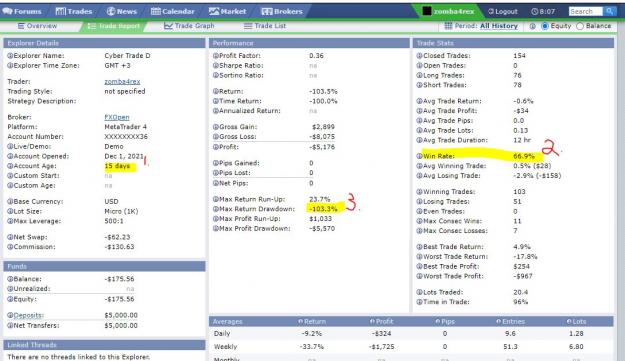Click the Forums speech bubble icon
The height and width of the screenshot is (361, 625).
point(7,11)
